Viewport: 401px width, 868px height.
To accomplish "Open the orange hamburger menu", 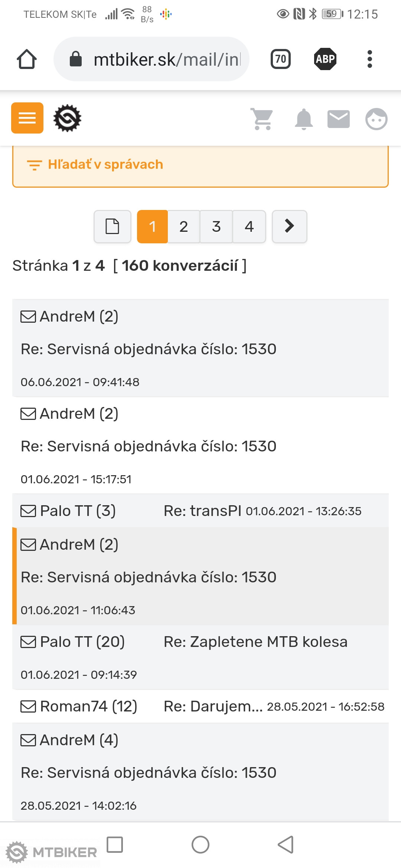I will 27,118.
